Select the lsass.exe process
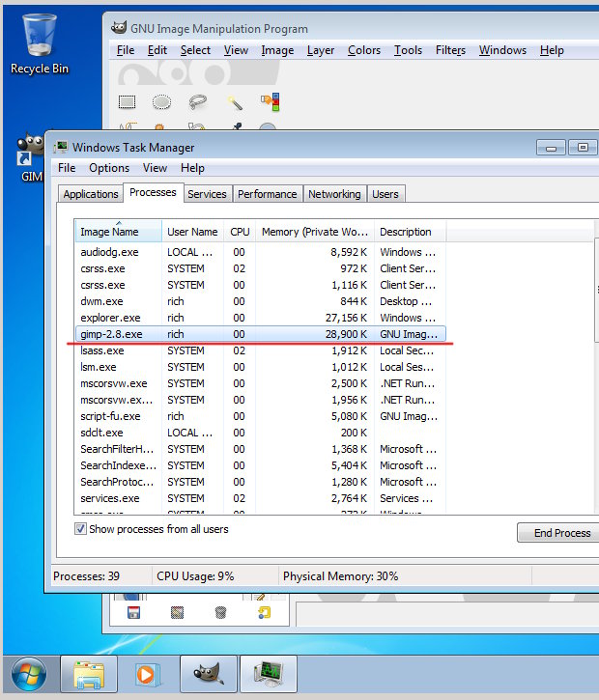 coord(261,350)
